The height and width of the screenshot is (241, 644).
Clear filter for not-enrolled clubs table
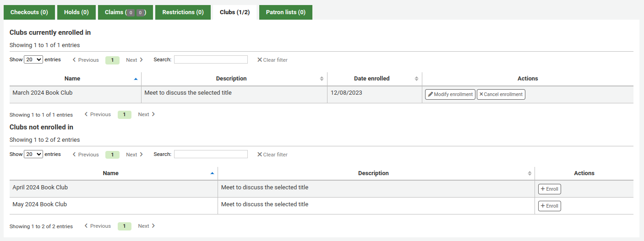pos(273,155)
